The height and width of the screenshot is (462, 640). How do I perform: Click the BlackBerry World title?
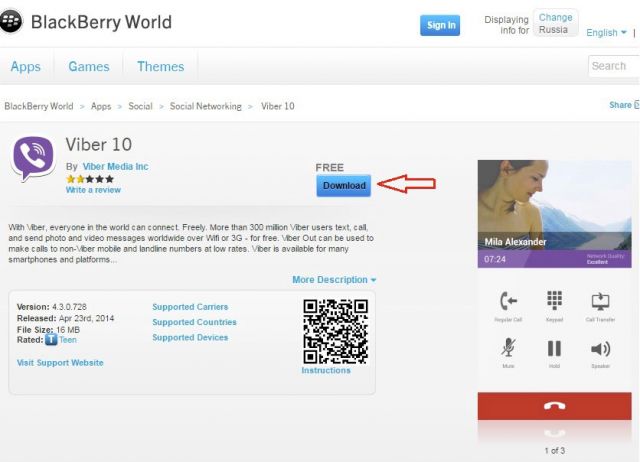point(101,22)
